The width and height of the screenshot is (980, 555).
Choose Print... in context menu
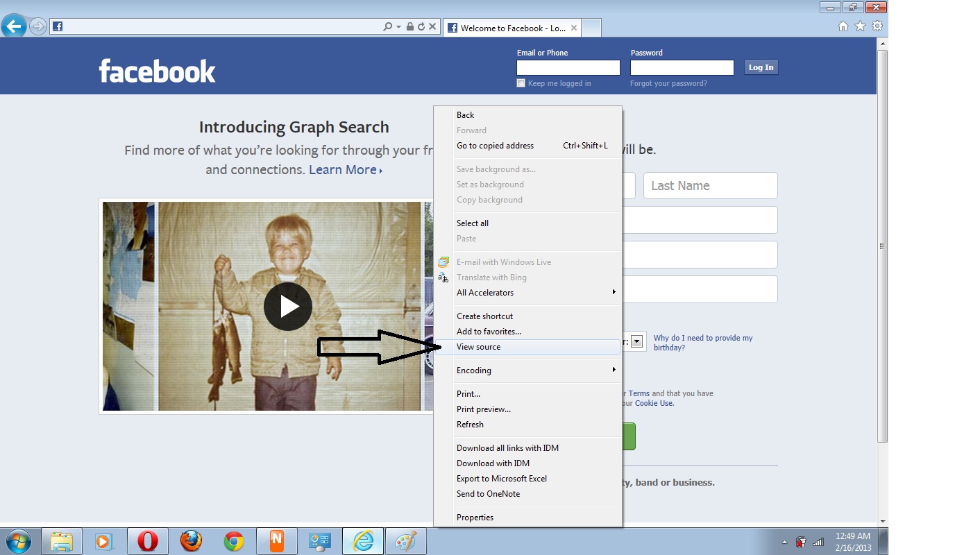tap(528, 394)
